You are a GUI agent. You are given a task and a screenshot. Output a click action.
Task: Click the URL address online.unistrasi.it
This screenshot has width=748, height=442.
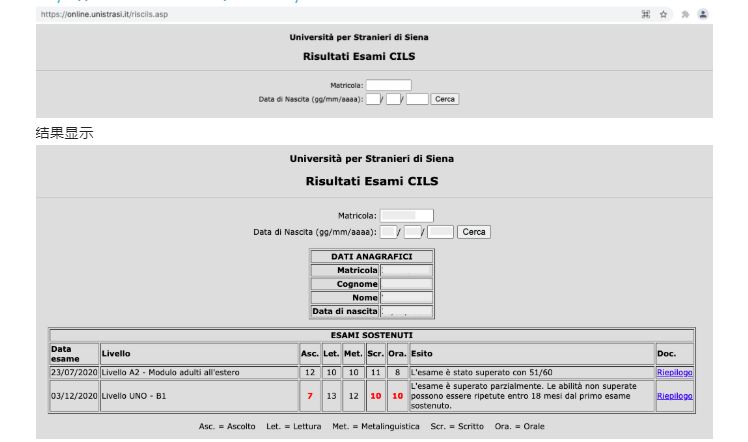point(104,14)
